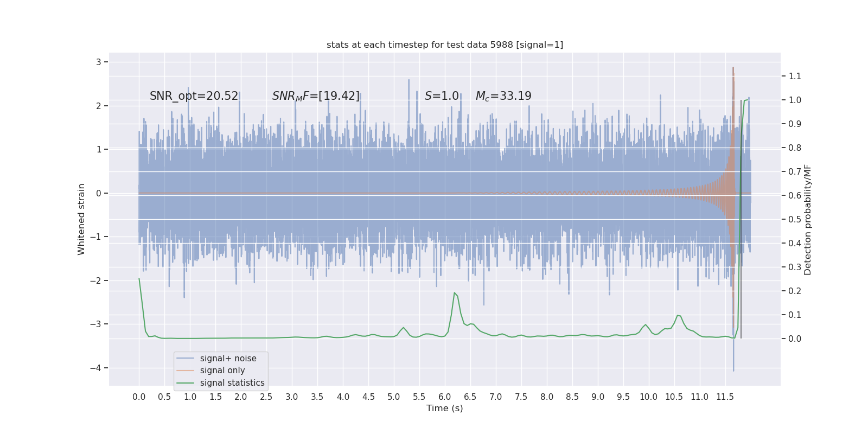Click the 0.0 tick on the time axis
868x434 pixels.
coord(139,397)
